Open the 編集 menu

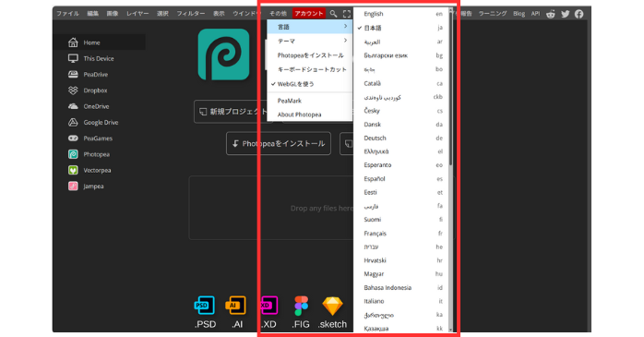93,14
